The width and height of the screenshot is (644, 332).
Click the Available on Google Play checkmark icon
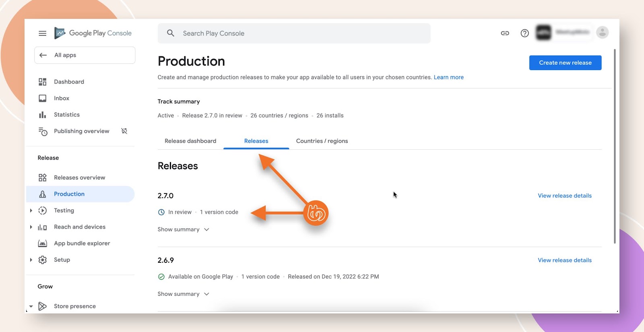[161, 276]
